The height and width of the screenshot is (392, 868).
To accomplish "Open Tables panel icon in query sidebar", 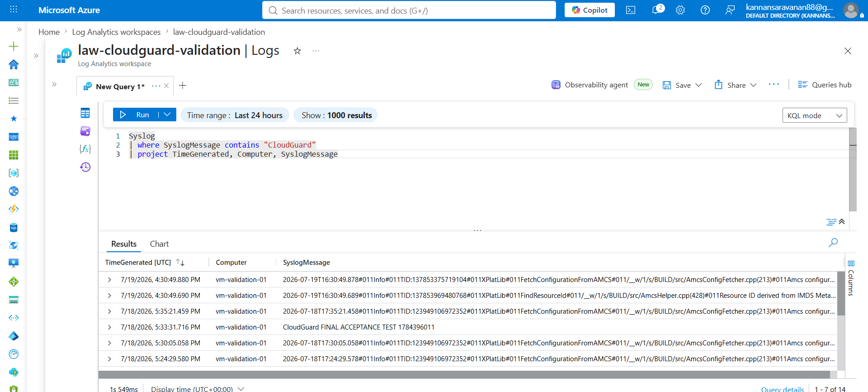I will 85,113.
